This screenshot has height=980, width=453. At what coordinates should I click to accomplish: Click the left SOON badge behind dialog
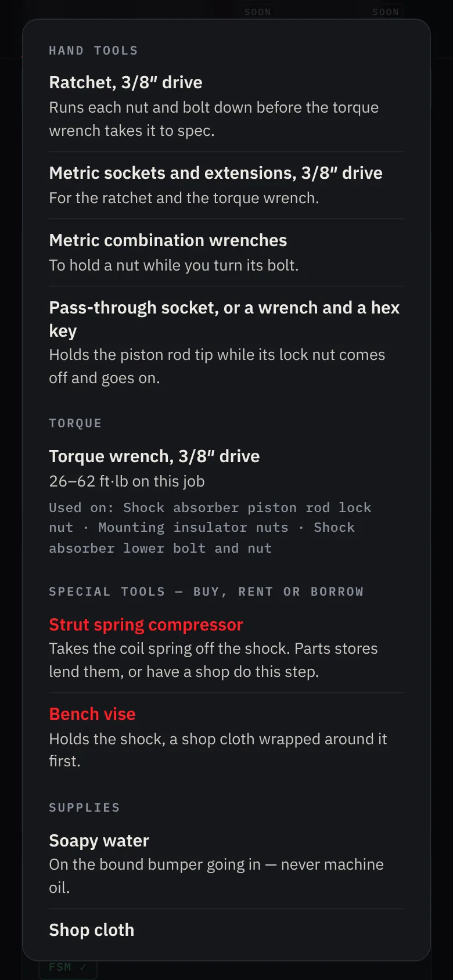257,12
